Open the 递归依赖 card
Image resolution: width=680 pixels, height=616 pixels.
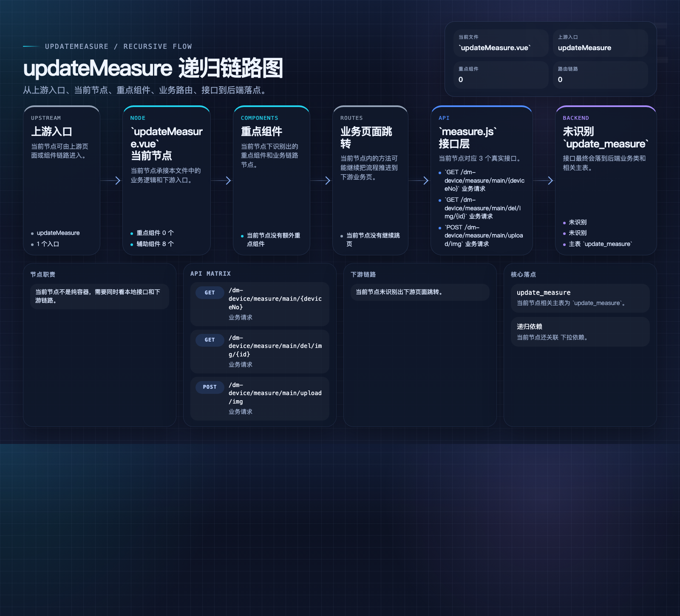580,332
